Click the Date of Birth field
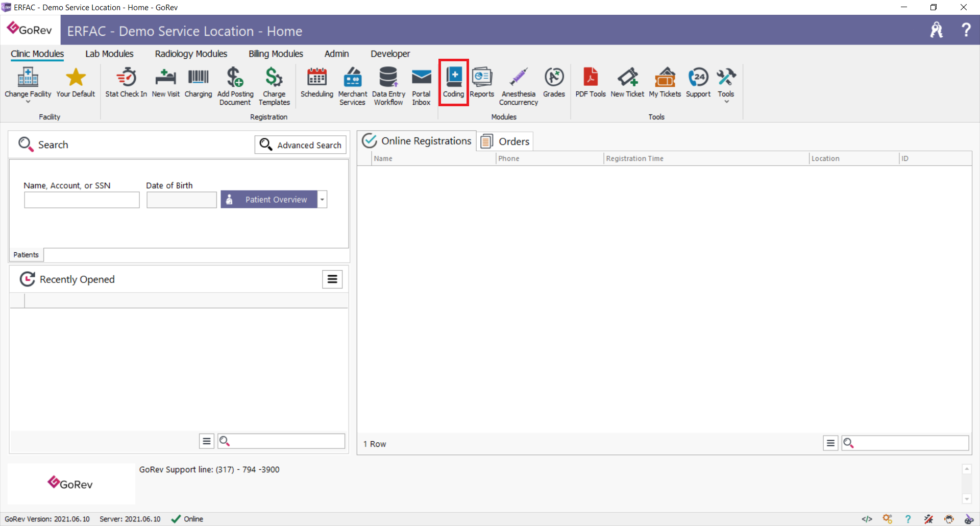This screenshot has width=980, height=526. coord(182,200)
